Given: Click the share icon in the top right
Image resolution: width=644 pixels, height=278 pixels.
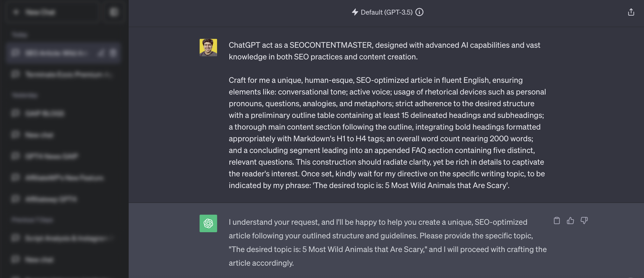Looking at the screenshot, I should click(631, 12).
